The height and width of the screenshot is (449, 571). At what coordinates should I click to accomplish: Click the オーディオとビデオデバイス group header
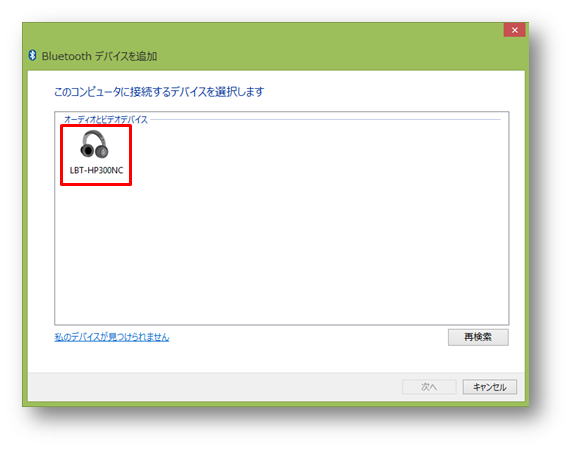coord(106,119)
